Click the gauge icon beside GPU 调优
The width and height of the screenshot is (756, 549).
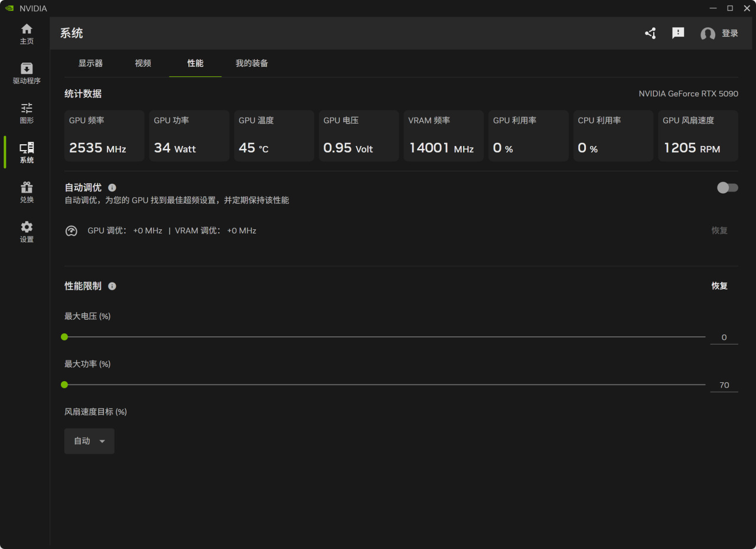[x=71, y=230]
